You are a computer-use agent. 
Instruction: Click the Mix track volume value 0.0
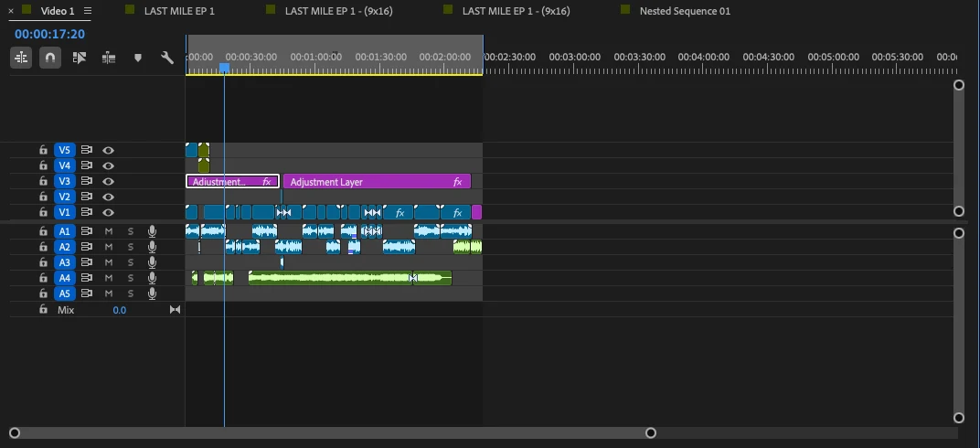coord(120,310)
